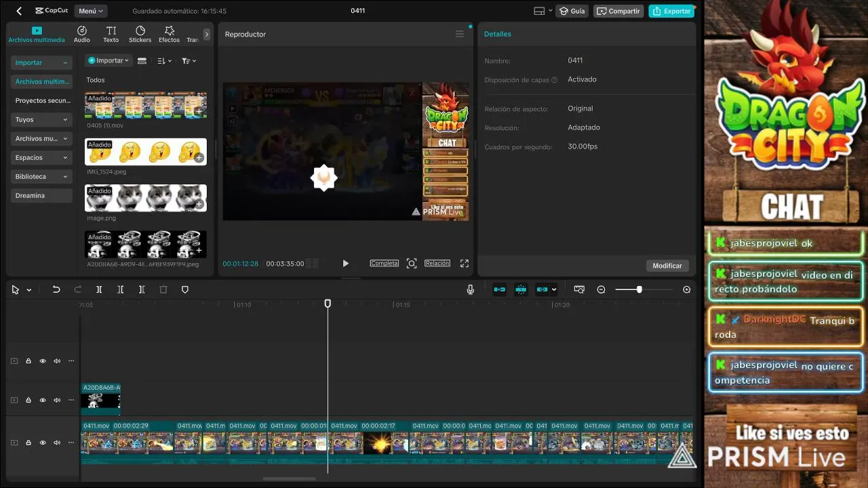868x488 pixels.
Task: Expand the Espacios section
Action: tap(41, 157)
